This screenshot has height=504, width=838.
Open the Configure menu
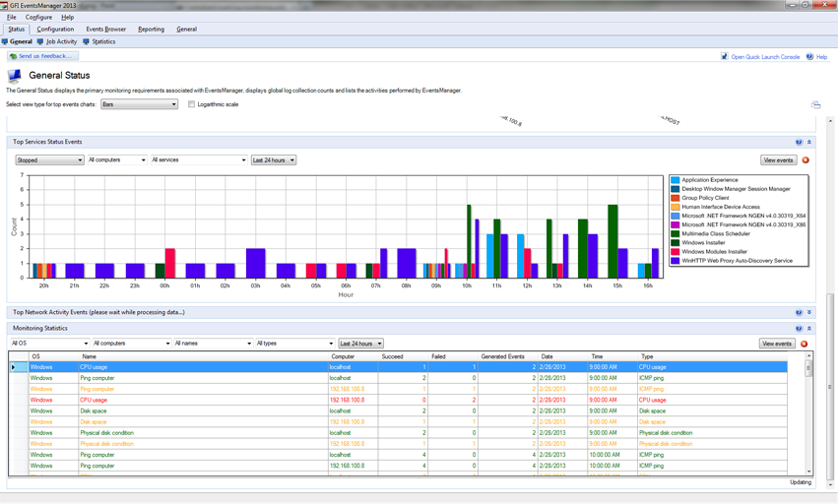(x=38, y=17)
